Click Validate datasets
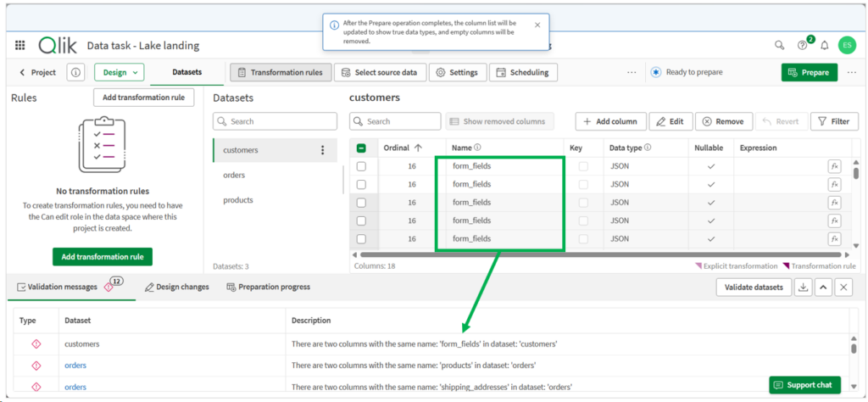Image resolution: width=868 pixels, height=402 pixels. coord(754,287)
